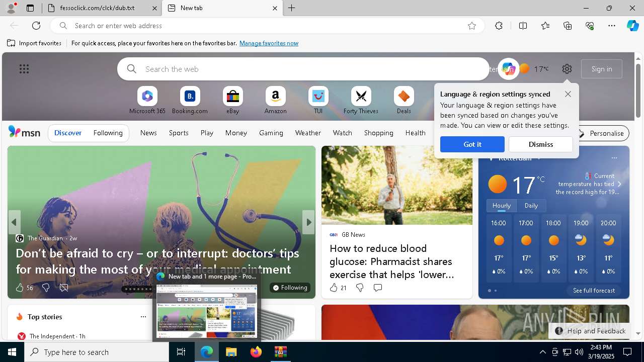Open Task View on taskbar

tap(181, 352)
